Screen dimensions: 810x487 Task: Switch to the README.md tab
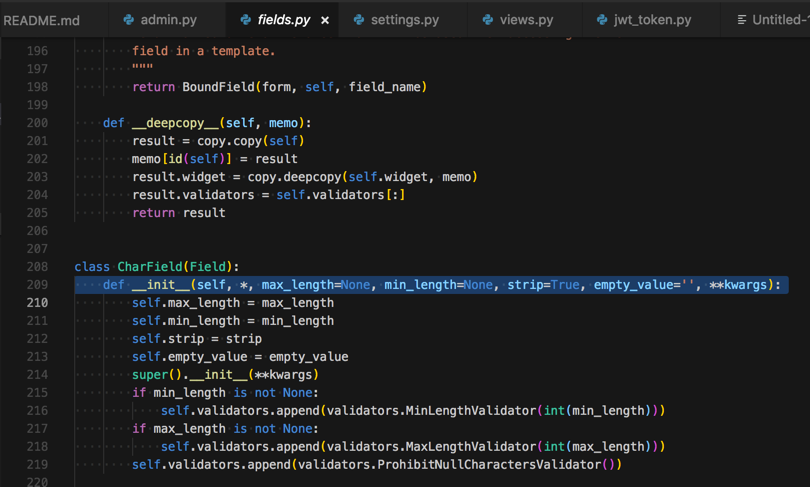pyautogui.click(x=41, y=20)
